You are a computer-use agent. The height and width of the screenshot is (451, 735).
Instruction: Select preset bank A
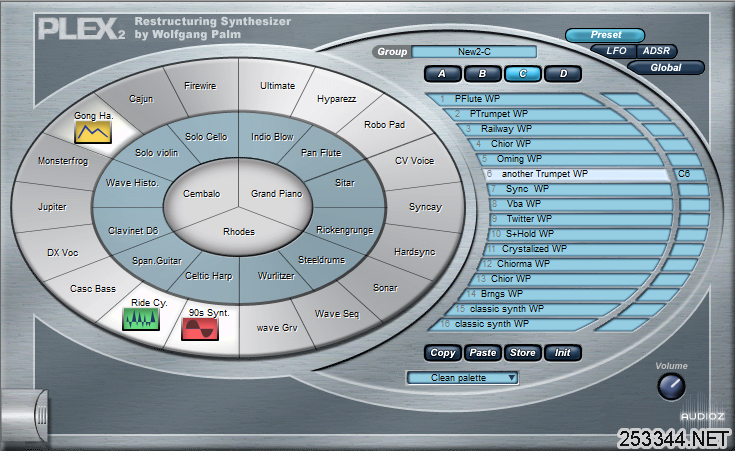(x=442, y=74)
